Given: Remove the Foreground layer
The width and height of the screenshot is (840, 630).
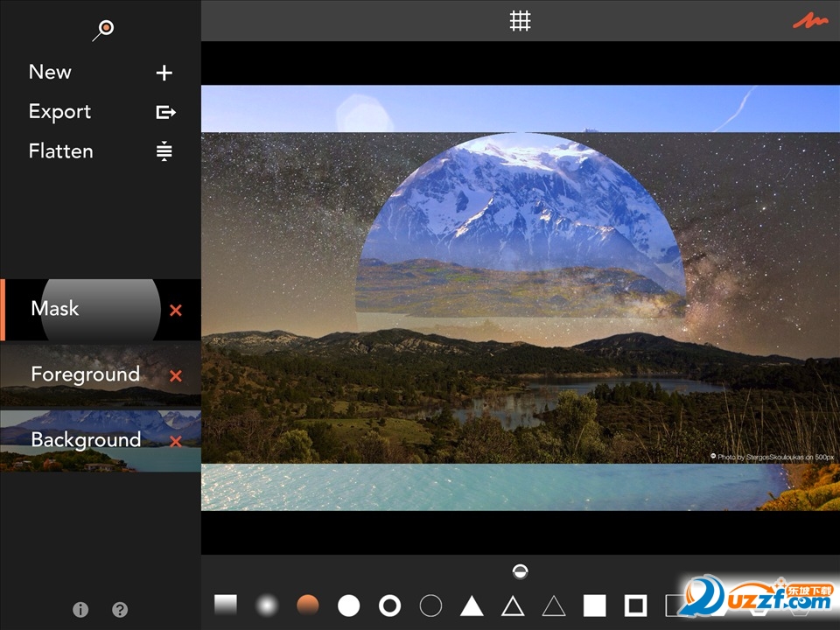Looking at the screenshot, I should (176, 375).
